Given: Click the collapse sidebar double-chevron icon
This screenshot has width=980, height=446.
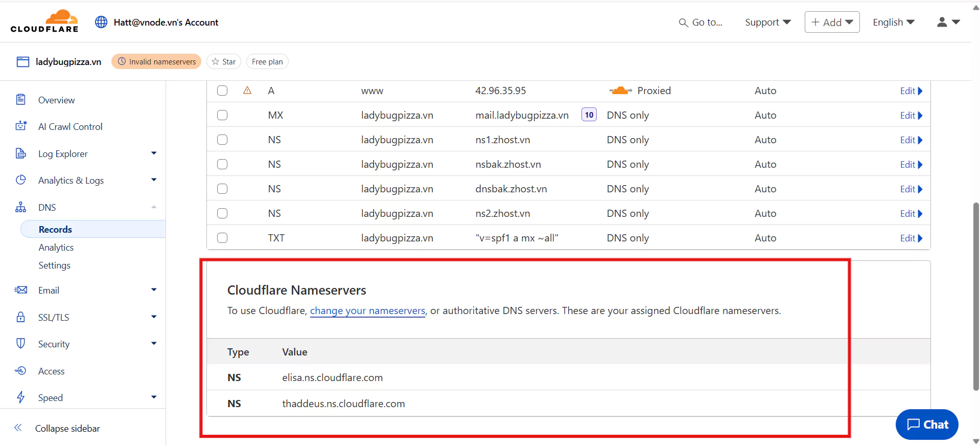Looking at the screenshot, I should pos(18,428).
